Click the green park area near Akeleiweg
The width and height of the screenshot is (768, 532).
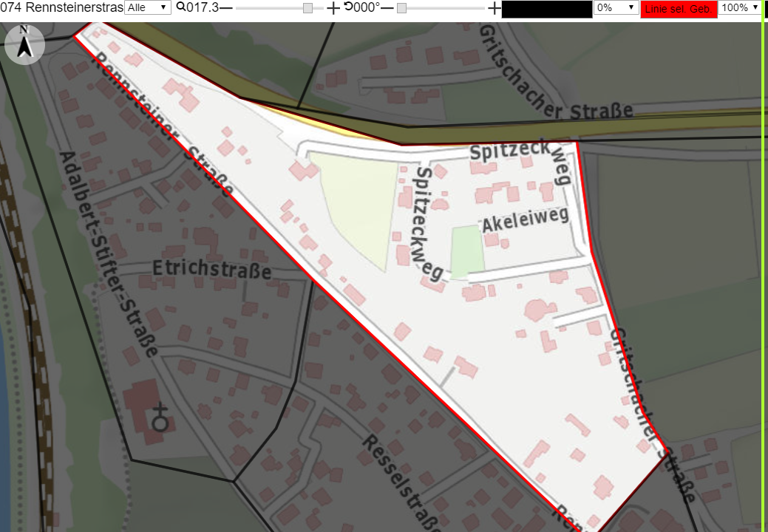(x=466, y=251)
